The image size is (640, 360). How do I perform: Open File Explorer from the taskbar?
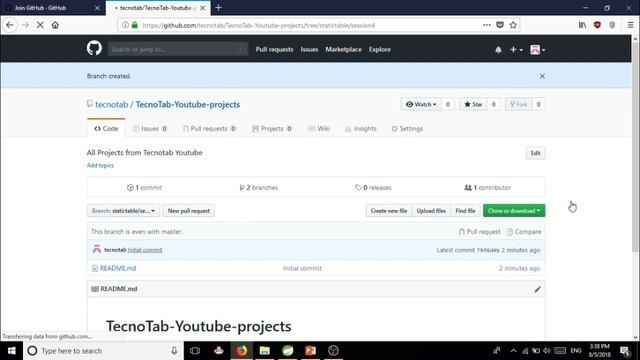tap(264, 351)
